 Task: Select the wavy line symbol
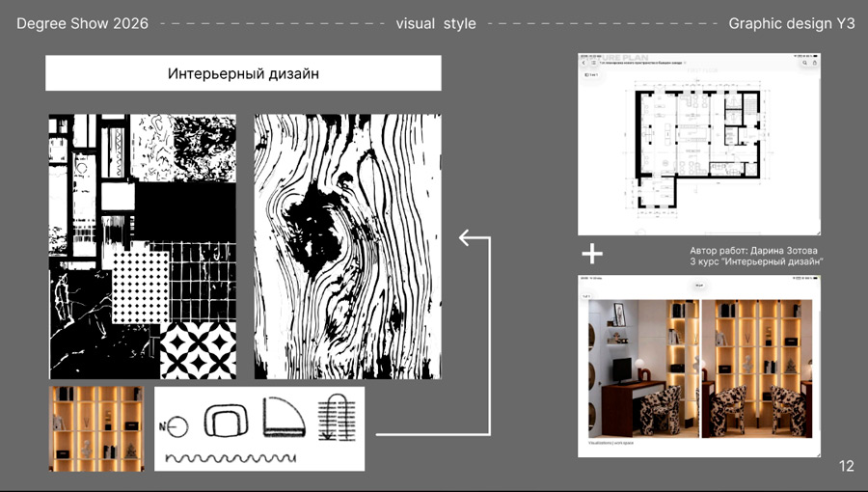pyautogui.click(x=231, y=458)
